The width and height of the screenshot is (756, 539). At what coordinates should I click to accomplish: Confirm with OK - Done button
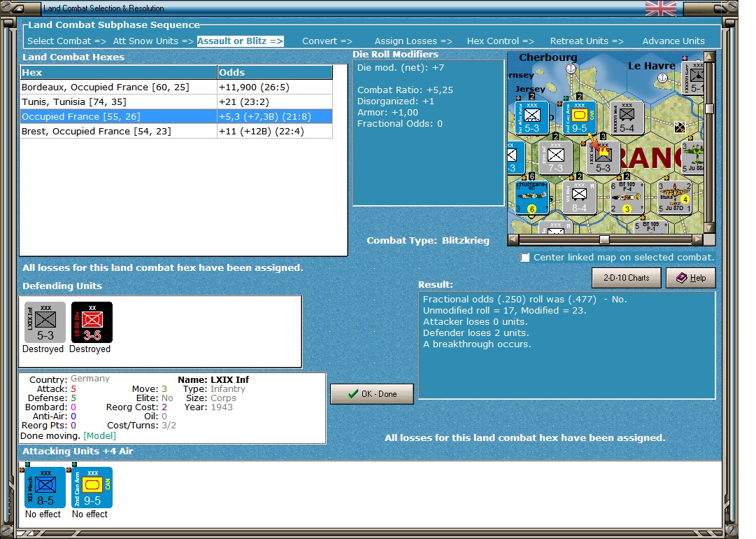point(372,394)
